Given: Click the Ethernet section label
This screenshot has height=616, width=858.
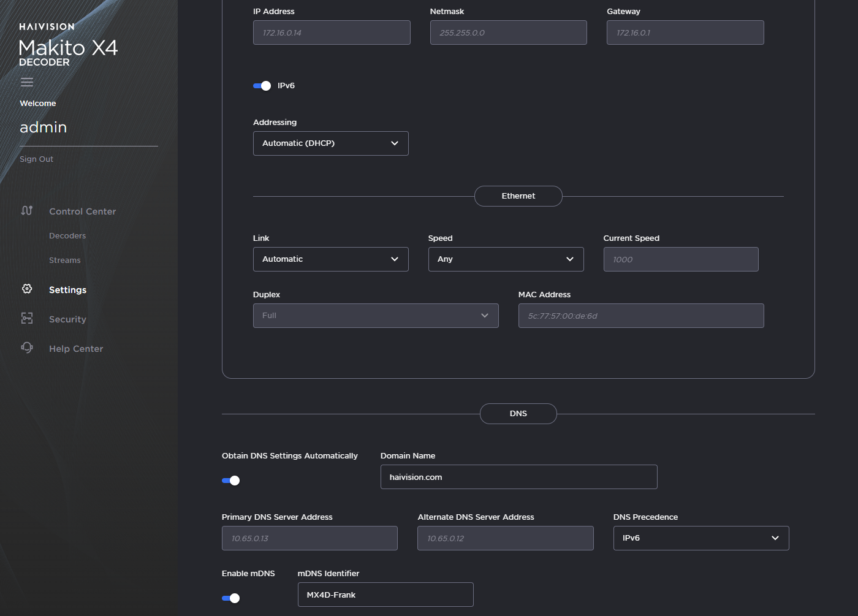Looking at the screenshot, I should (518, 196).
